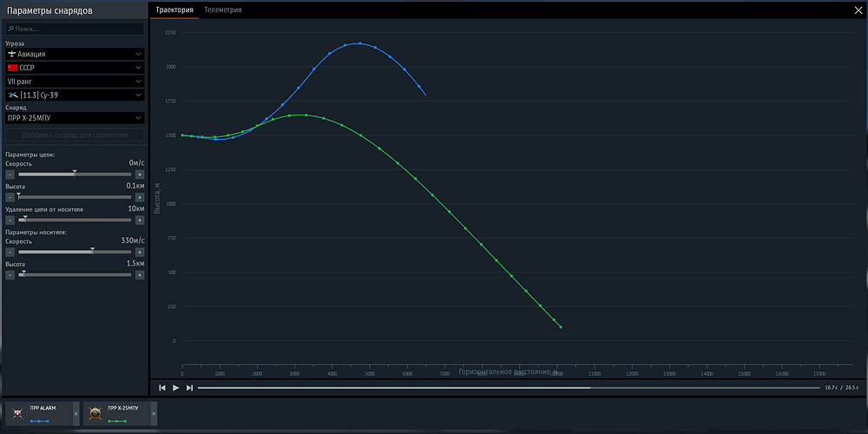Adjust the Удаление цели от носителя slider
The image size is (868, 434).
point(75,220)
